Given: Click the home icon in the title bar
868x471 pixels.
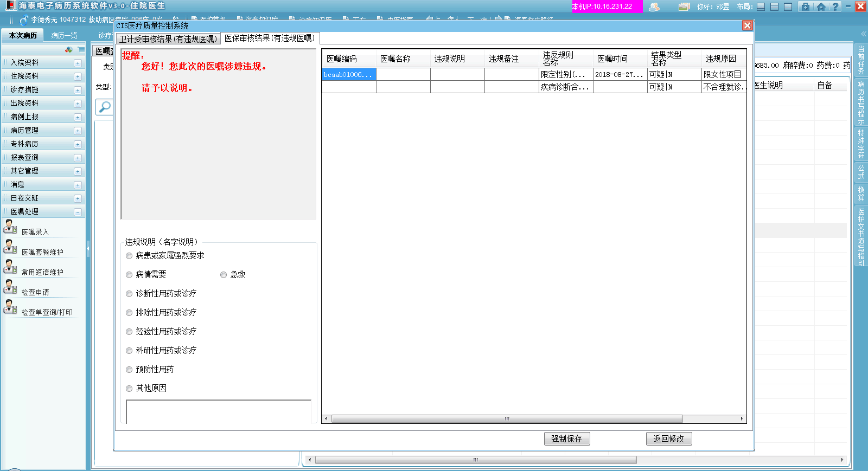Looking at the screenshot, I should (x=821, y=7).
